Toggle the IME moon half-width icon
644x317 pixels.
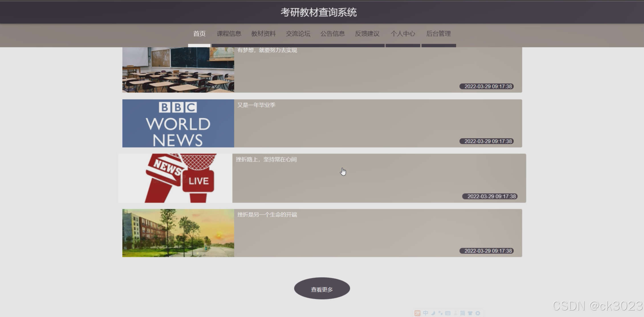click(x=433, y=313)
